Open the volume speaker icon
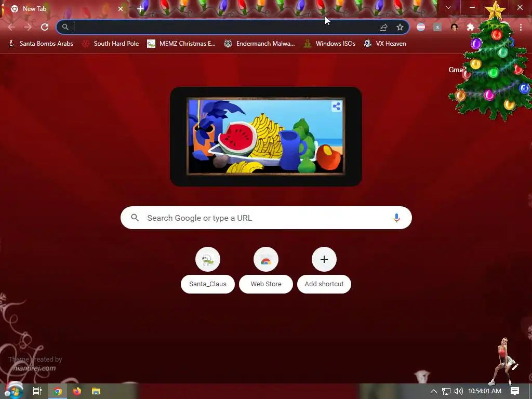This screenshot has height=399, width=532. pos(458,391)
